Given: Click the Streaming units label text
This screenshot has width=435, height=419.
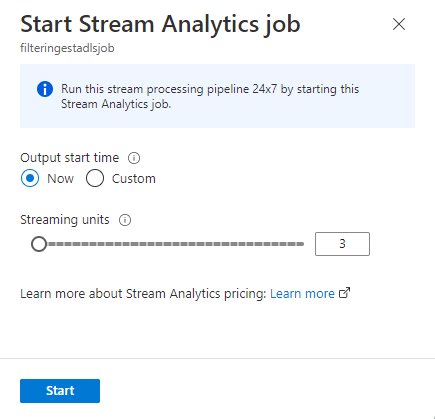Looking at the screenshot, I should 65,220.
